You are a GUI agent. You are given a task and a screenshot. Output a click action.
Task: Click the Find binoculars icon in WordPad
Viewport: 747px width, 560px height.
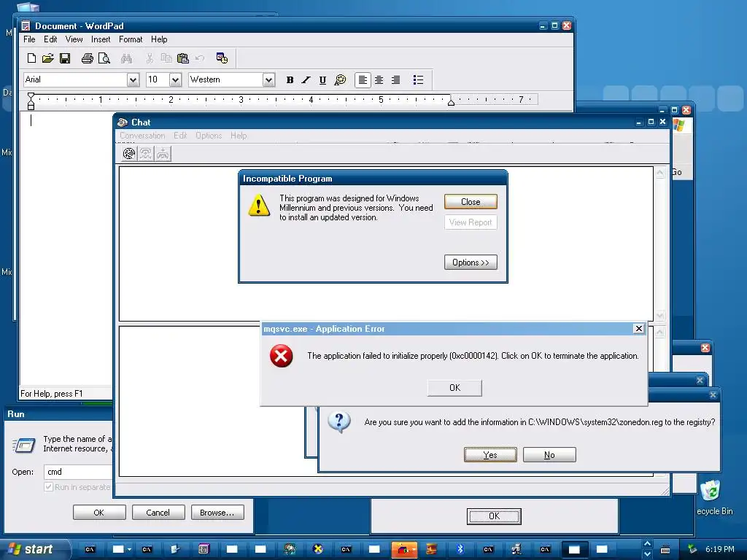(126, 58)
